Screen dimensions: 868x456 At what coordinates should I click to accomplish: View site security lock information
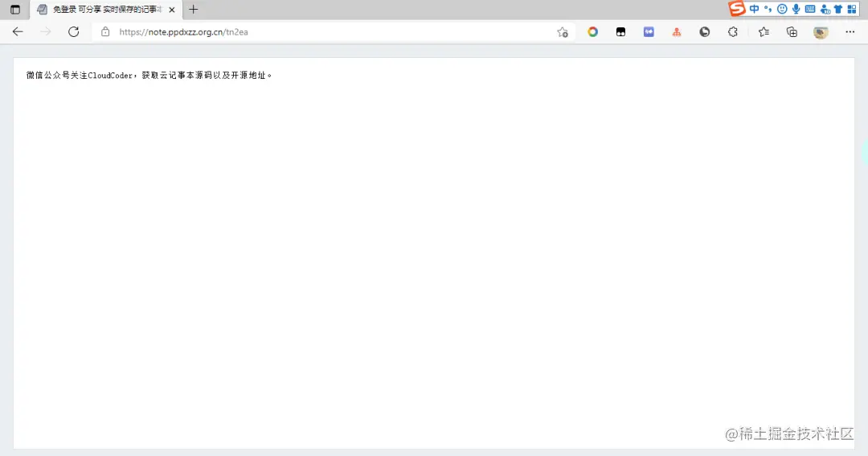105,31
